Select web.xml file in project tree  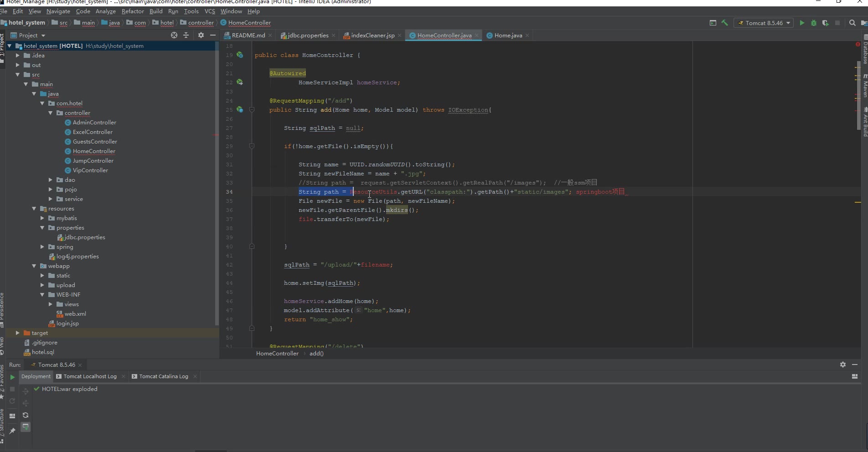75,313
